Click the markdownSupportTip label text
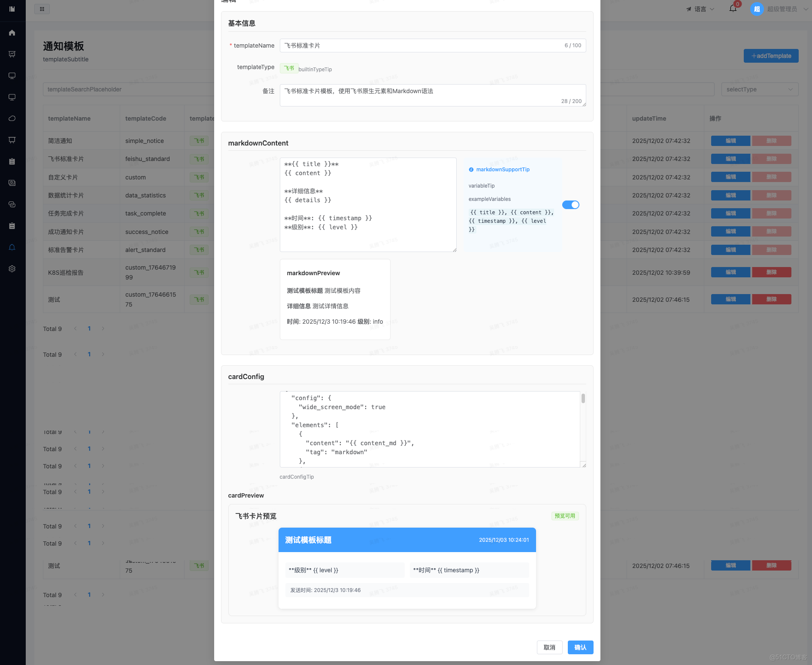This screenshot has width=812, height=665. pyautogui.click(x=503, y=170)
